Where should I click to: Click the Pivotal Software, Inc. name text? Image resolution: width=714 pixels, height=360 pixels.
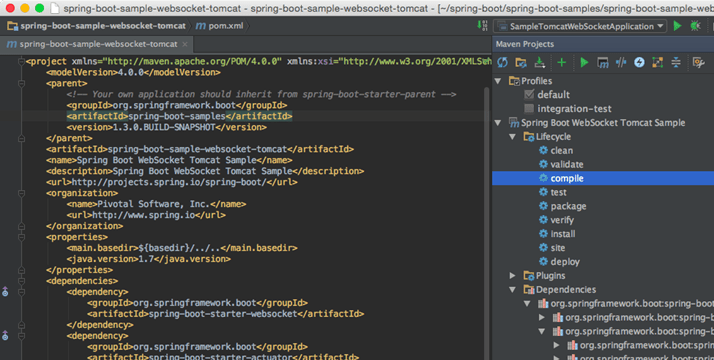[x=153, y=204]
